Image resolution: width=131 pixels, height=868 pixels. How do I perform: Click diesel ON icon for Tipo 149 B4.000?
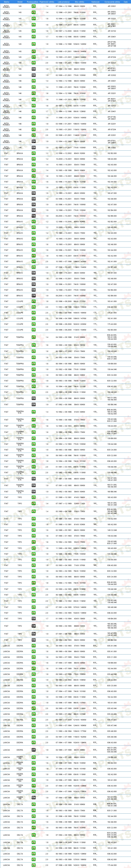(x=34, y=619)
